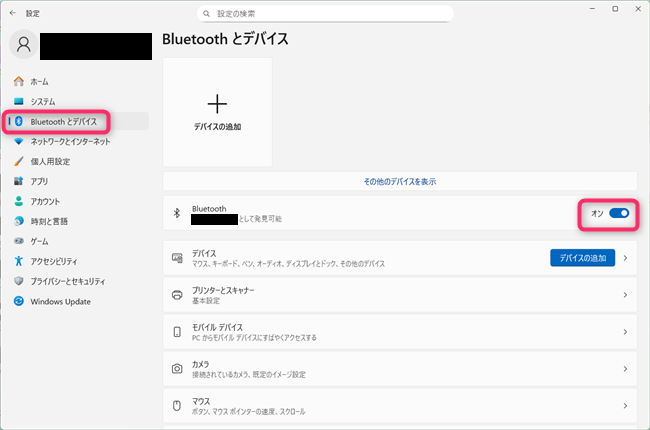The width and height of the screenshot is (650, 430).
Task: Go to 時刻と言語 in sidebar
Action: click(49, 221)
